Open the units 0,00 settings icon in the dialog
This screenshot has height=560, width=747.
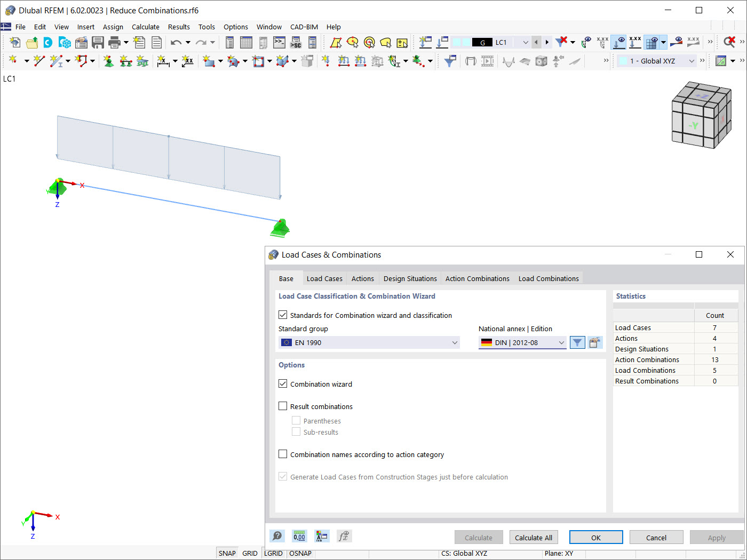pos(299,537)
